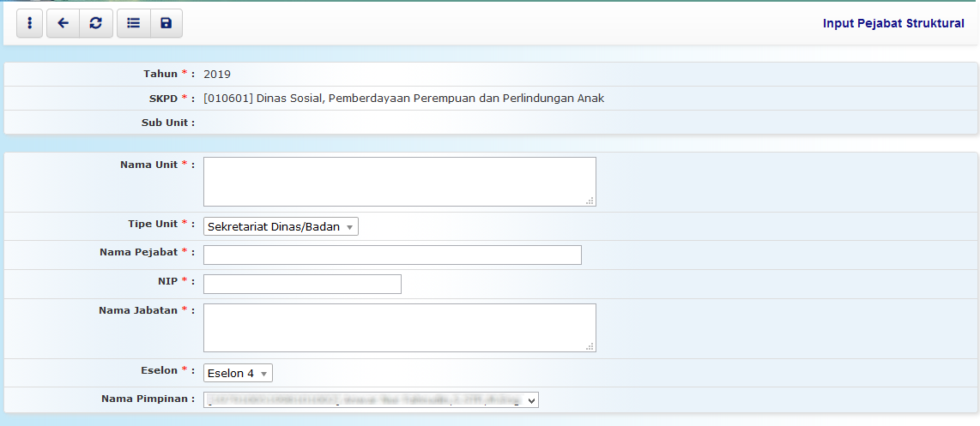Image resolution: width=980 pixels, height=426 pixels.
Task: Click into the Nama Pejabat field
Action: point(392,255)
